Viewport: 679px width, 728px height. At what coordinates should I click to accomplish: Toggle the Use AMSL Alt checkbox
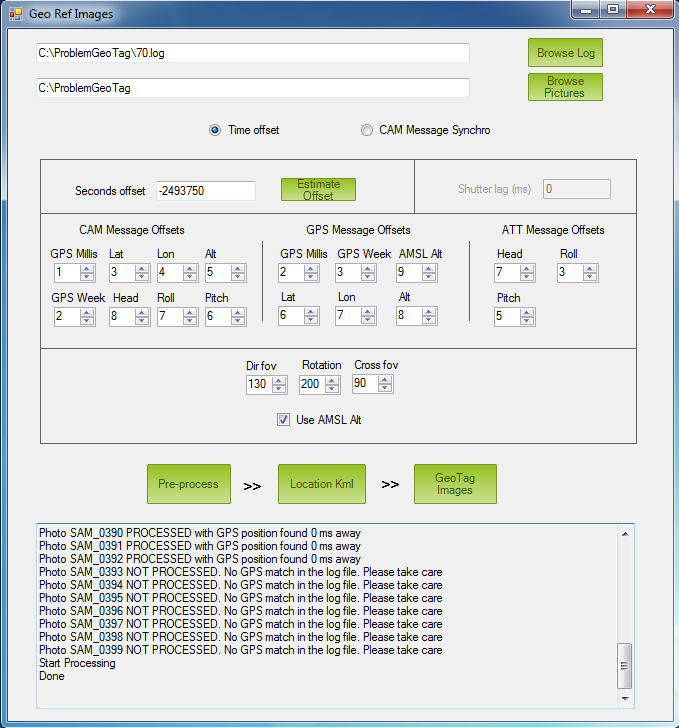[284, 420]
